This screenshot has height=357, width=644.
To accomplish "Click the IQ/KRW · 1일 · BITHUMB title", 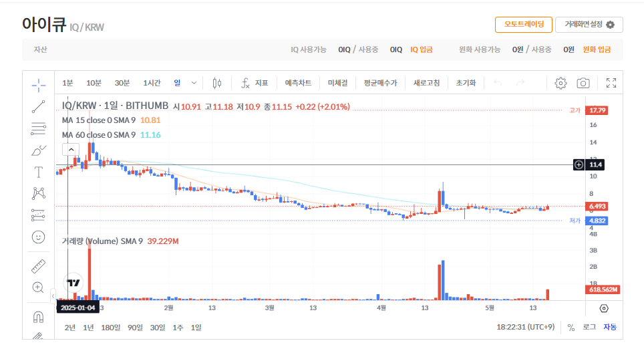I will pyautogui.click(x=115, y=106).
